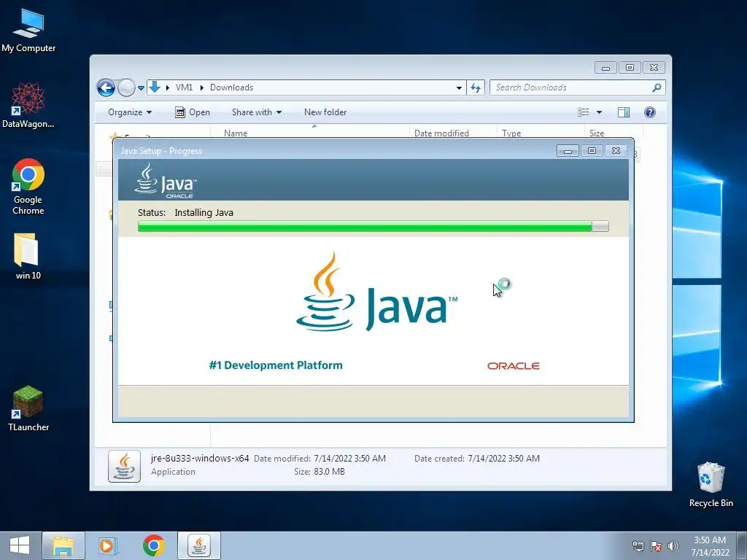The width and height of the screenshot is (747, 560).
Task: Click 'Size: 83.0 MB' detail
Action: [320, 472]
